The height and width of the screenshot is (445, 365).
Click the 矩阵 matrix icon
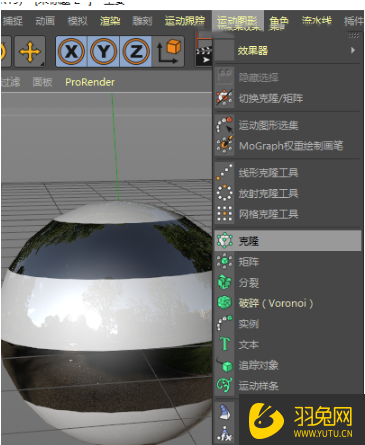pos(225,261)
